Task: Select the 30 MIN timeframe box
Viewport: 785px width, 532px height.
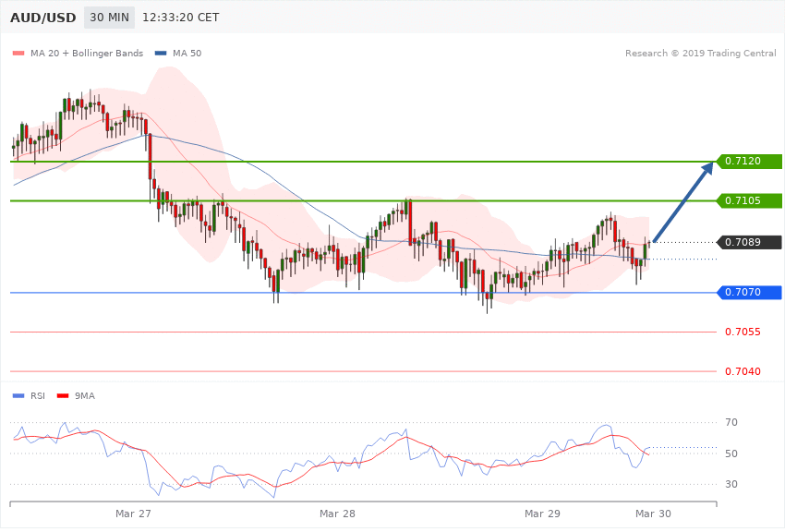Action: point(109,18)
